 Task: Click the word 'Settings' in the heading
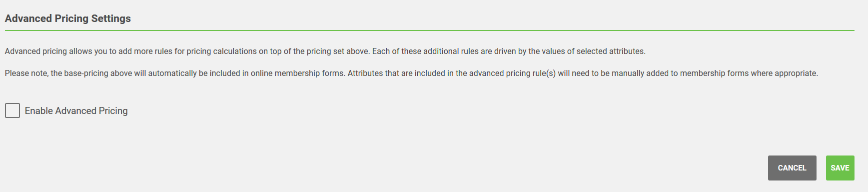pos(111,18)
